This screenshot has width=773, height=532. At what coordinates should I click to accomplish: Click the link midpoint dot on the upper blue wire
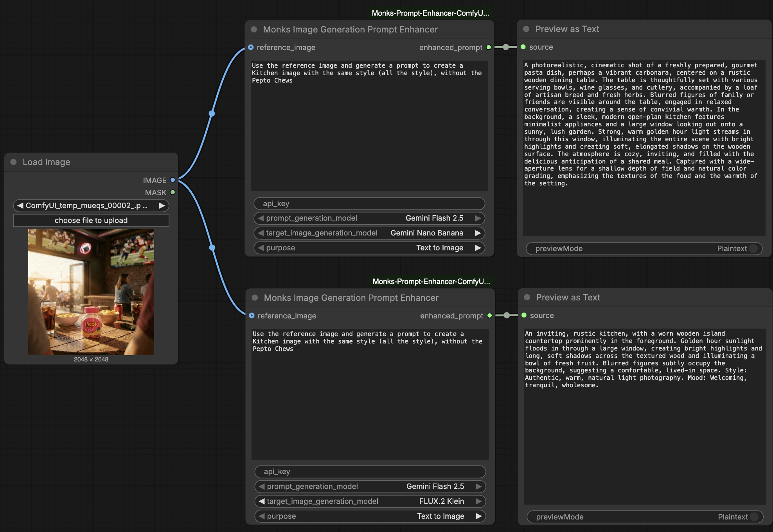click(x=212, y=113)
